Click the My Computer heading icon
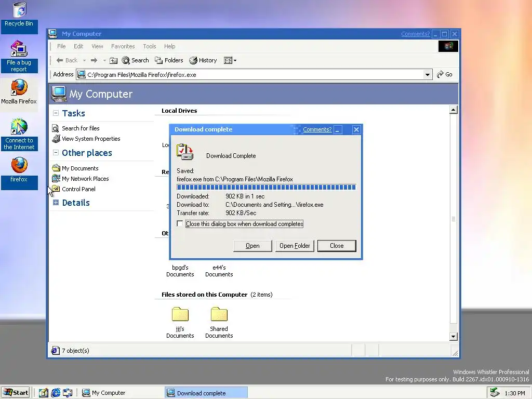This screenshot has width=532, height=399. click(59, 94)
